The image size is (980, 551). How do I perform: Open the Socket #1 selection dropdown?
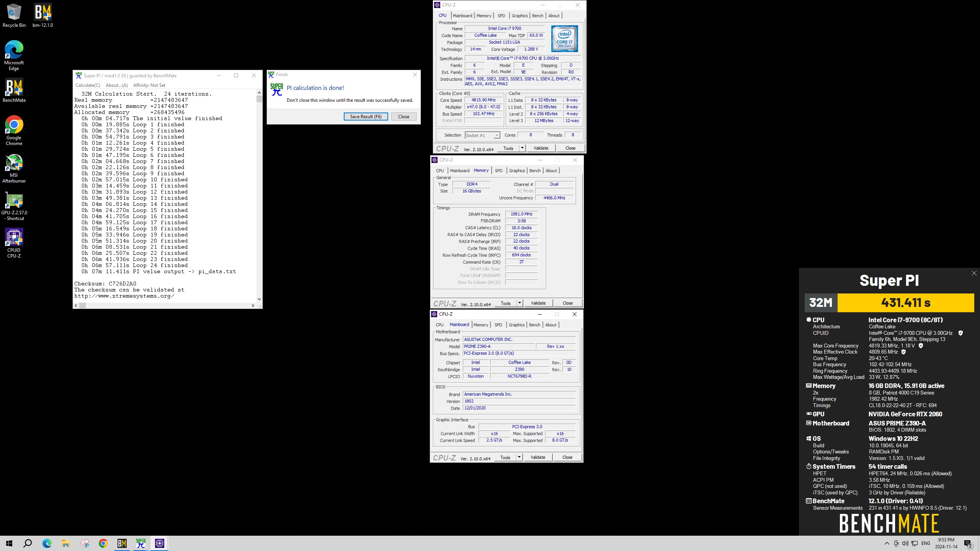pyautogui.click(x=482, y=135)
